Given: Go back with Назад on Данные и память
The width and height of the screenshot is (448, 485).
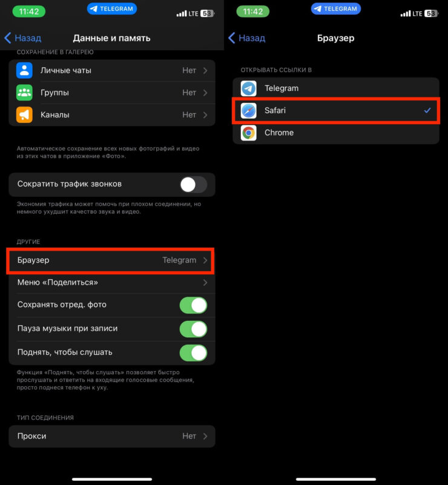Looking at the screenshot, I should point(23,38).
